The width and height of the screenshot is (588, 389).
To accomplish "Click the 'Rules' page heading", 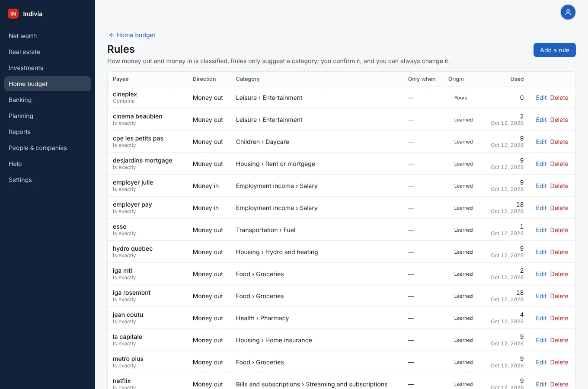I will (x=121, y=49).
